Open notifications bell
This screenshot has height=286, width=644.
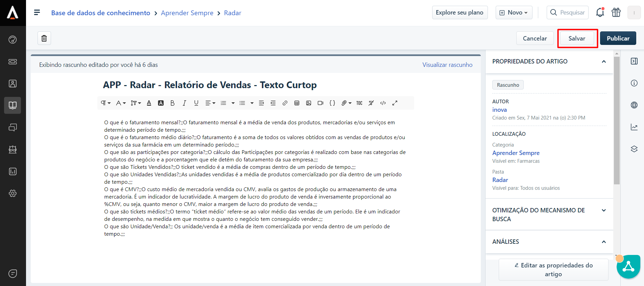click(x=600, y=13)
